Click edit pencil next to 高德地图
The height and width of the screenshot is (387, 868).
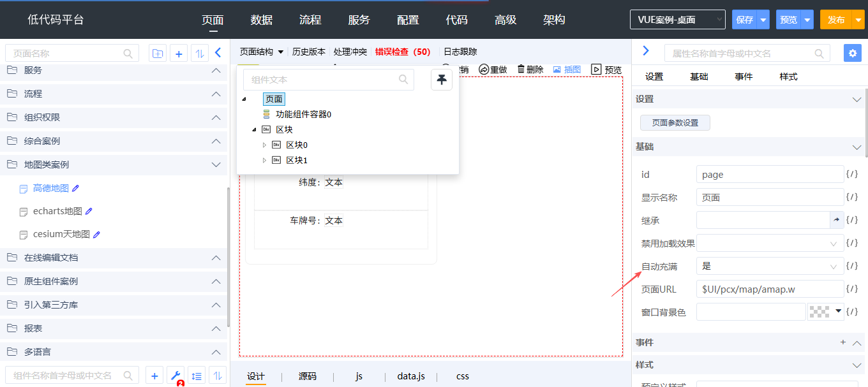(76, 188)
